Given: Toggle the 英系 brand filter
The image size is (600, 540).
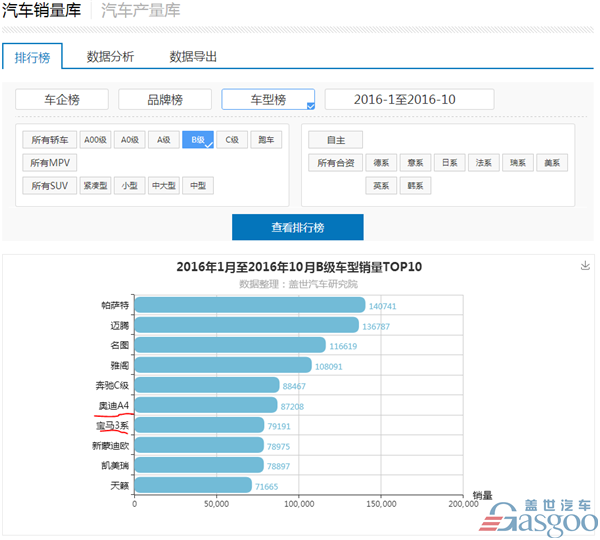Looking at the screenshot, I should coord(381,186).
